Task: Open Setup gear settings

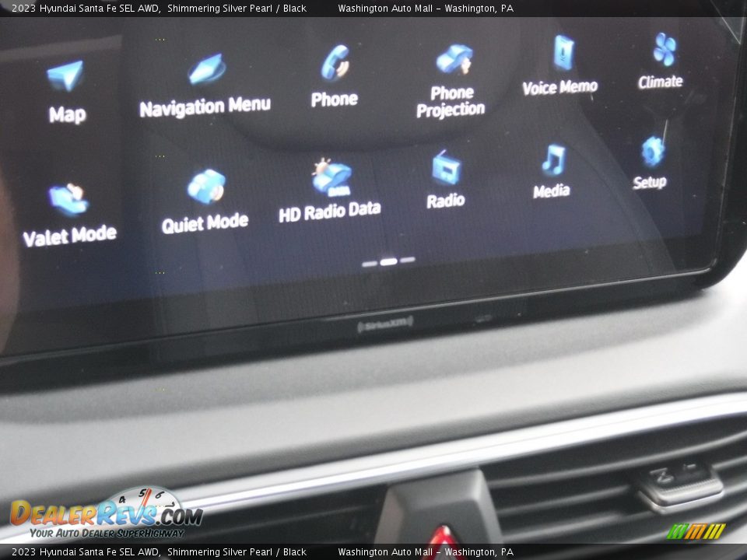Action: 651,152
